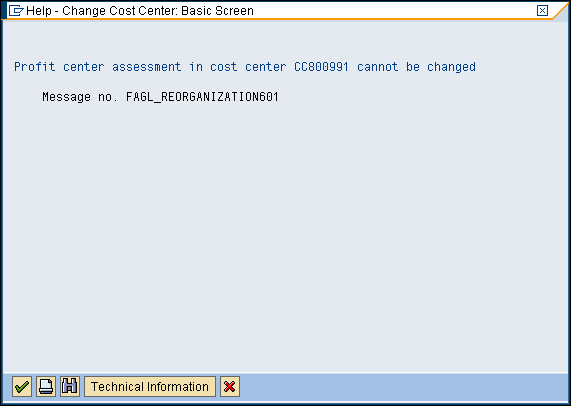Click the Help - Change Cost Center title text
This screenshot has width=571, height=406.
coord(140,11)
